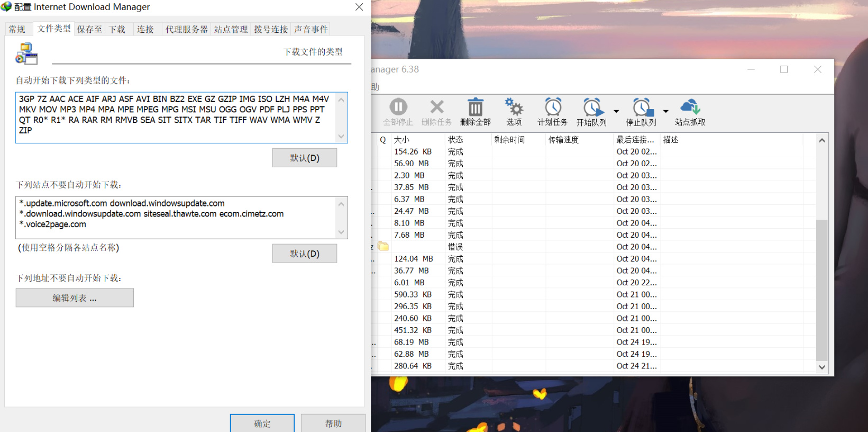The image size is (868, 432).
Task: Click the 删除全部 trash can icon
Action: point(476,107)
